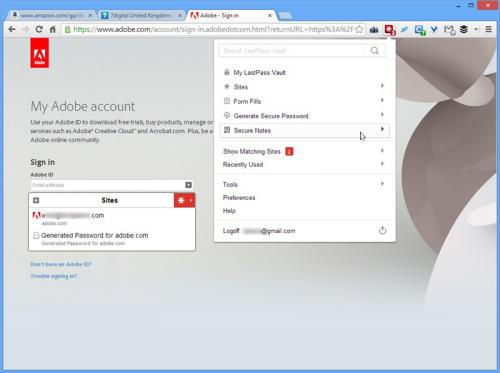This screenshot has width=500, height=373.
Task: Expand the Secure Notes submenu arrow
Action: tap(382, 129)
